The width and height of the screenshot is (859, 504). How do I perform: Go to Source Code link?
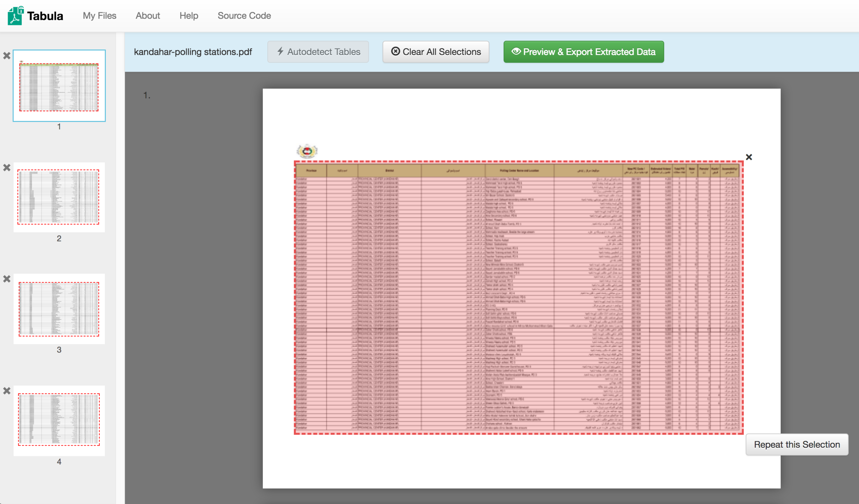pyautogui.click(x=244, y=16)
